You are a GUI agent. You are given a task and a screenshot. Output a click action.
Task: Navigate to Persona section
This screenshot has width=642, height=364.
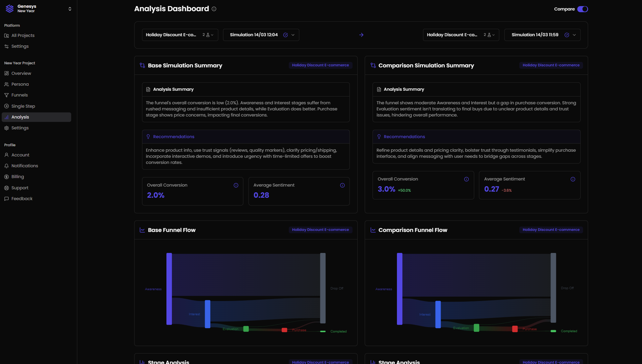[36, 84]
